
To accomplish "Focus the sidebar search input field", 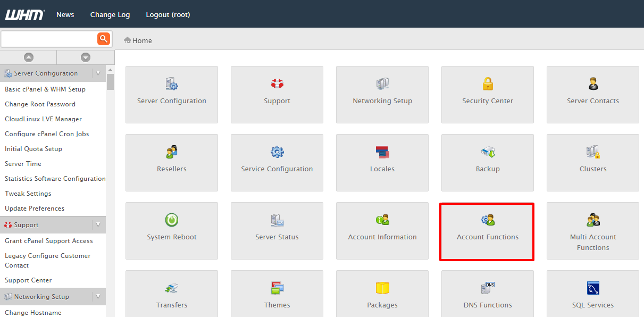I will click(x=49, y=39).
